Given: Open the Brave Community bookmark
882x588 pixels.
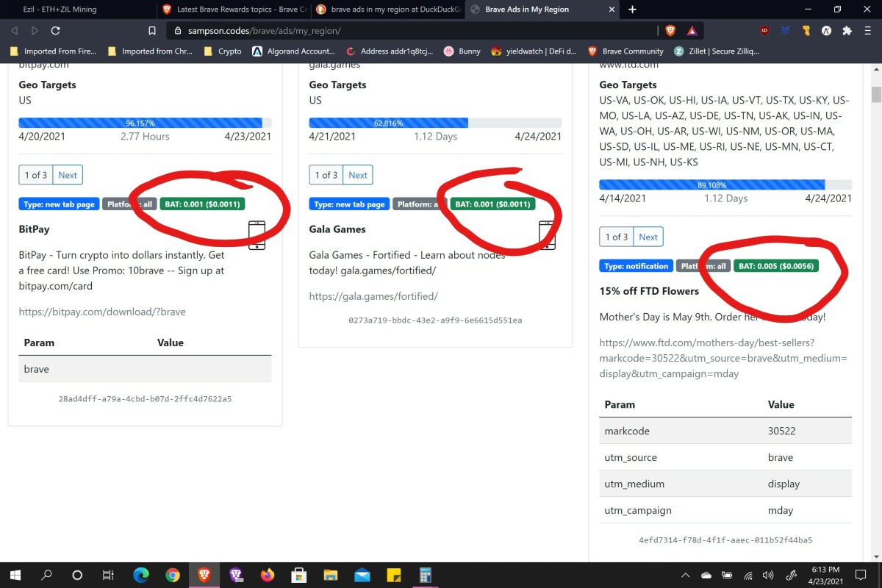Looking at the screenshot, I should coord(626,51).
